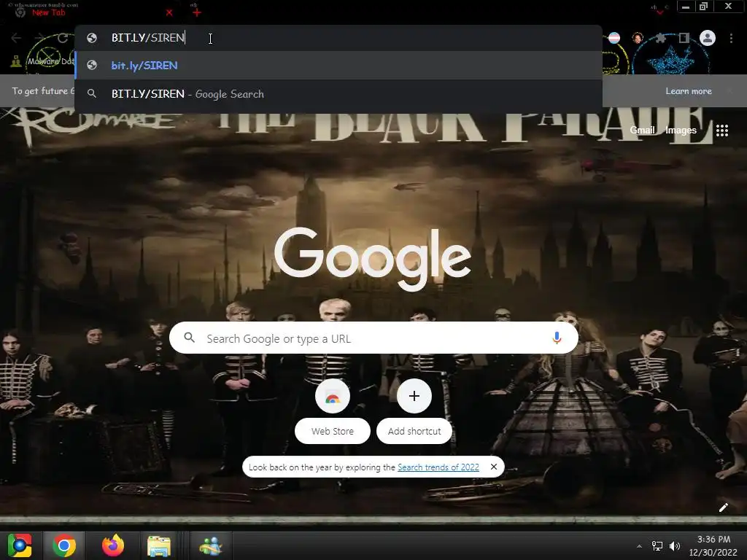Switch to Google Chrome on taskbar

point(64,545)
